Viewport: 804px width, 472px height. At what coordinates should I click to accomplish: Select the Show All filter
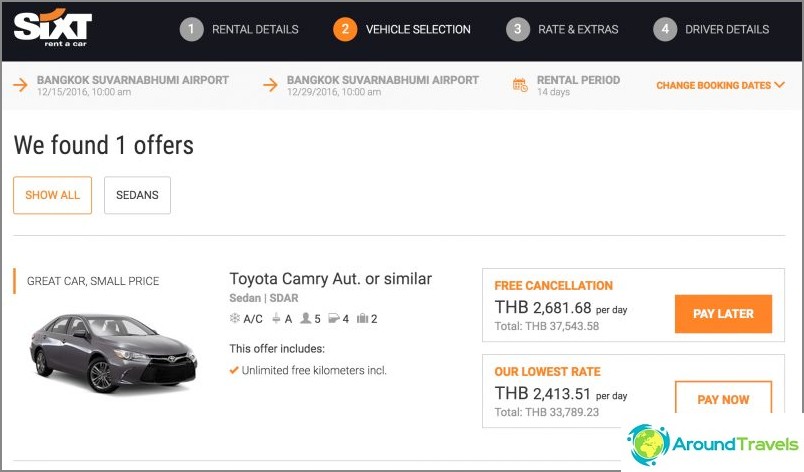52,195
